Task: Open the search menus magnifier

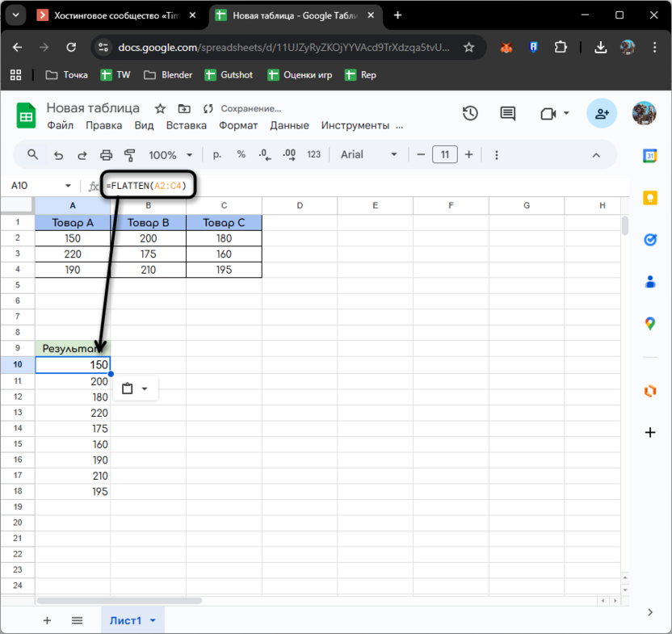Action: tap(32, 155)
